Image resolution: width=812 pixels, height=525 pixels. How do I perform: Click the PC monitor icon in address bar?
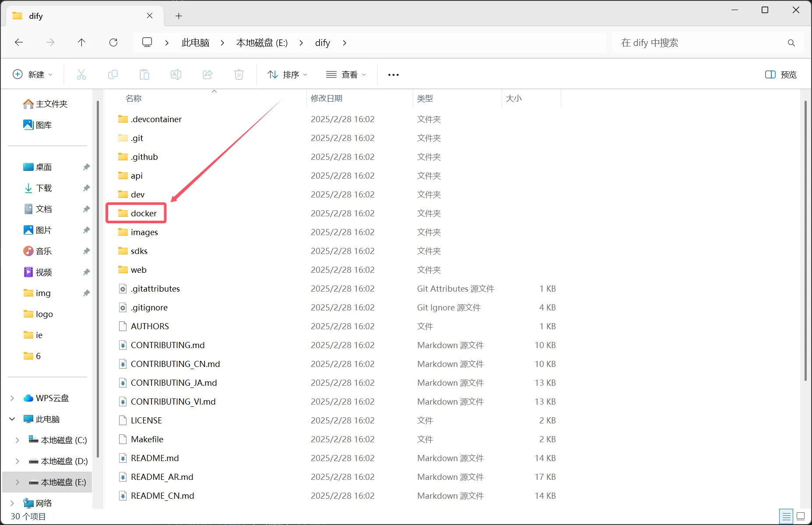pos(147,42)
